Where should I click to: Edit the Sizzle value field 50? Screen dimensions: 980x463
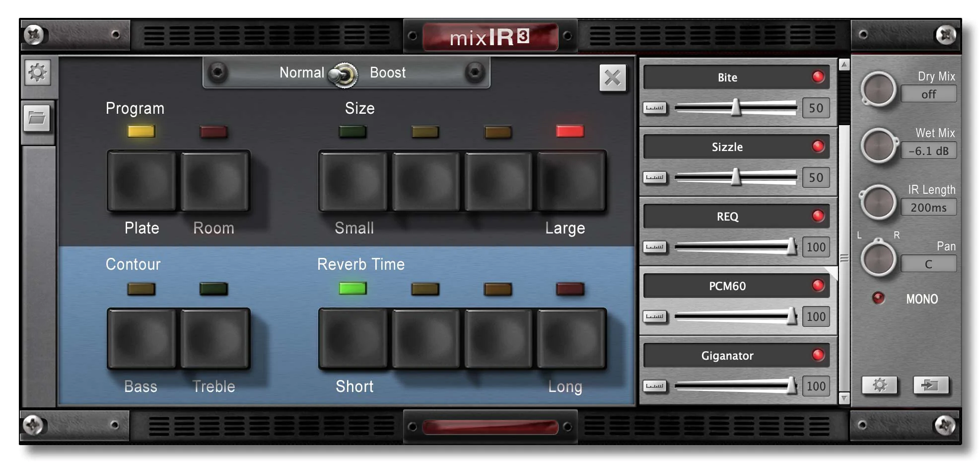point(816,177)
